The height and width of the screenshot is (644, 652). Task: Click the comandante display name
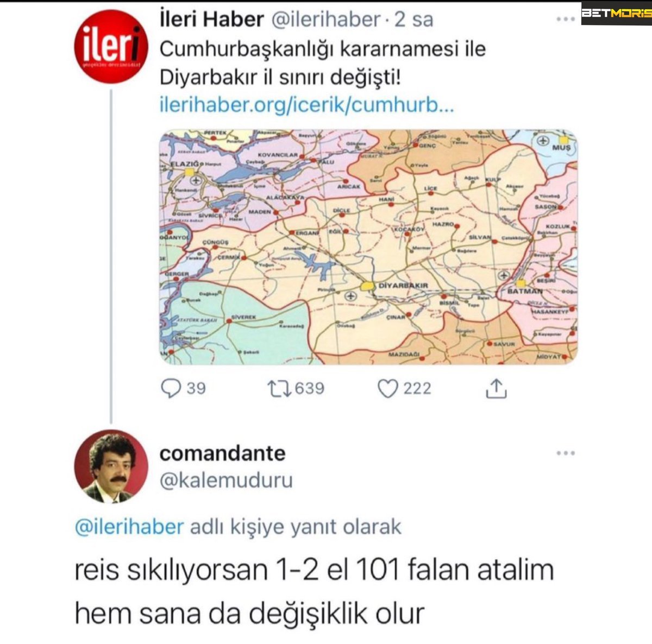pos(222,453)
